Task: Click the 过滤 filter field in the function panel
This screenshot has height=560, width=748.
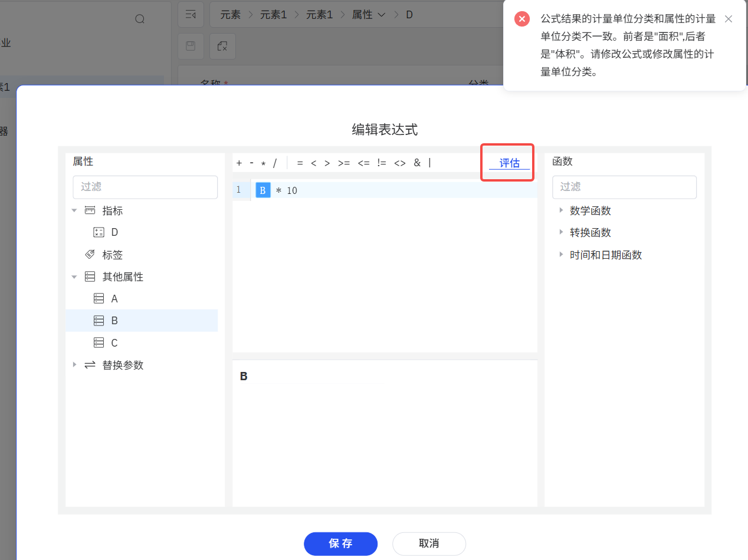Action: point(624,187)
